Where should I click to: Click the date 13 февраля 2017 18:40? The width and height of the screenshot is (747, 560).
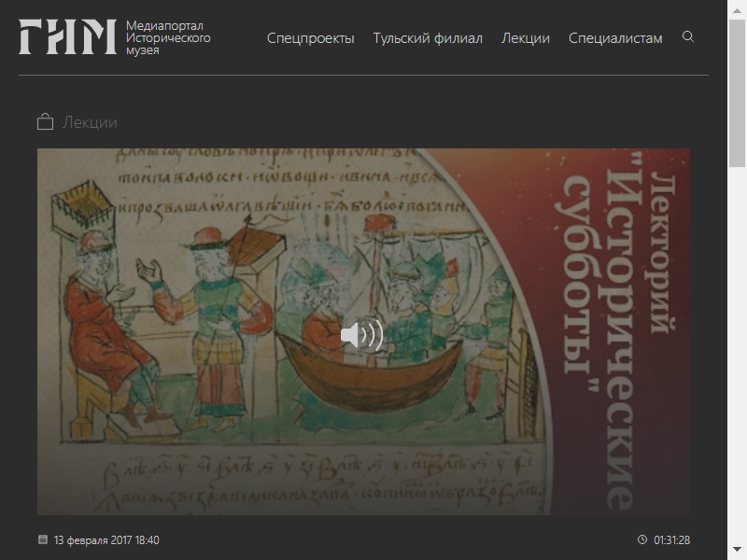(106, 540)
